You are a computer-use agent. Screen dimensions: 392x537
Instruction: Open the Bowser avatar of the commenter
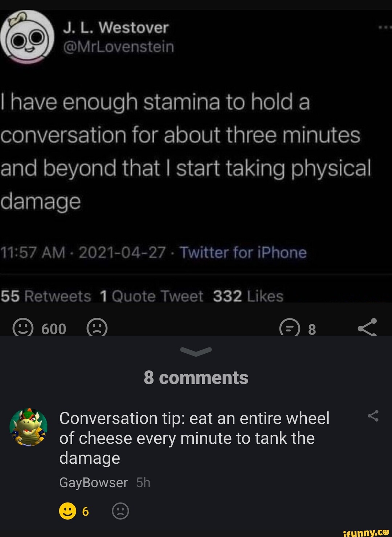28,427
